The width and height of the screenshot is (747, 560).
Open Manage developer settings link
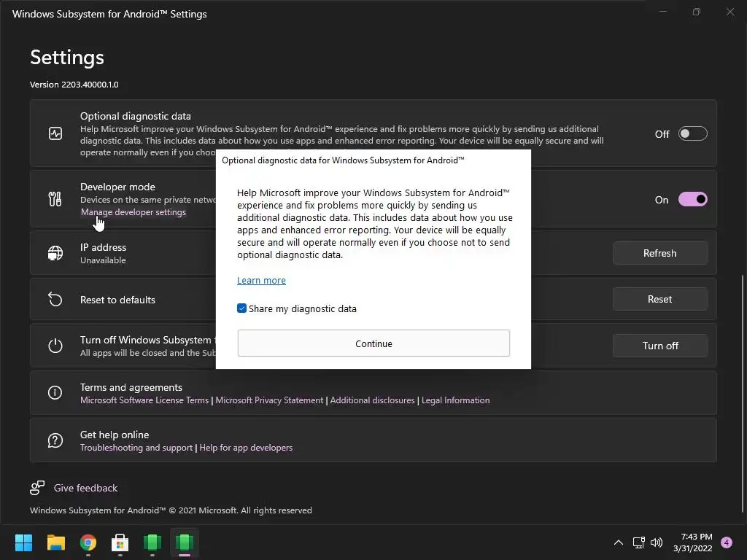tap(133, 212)
